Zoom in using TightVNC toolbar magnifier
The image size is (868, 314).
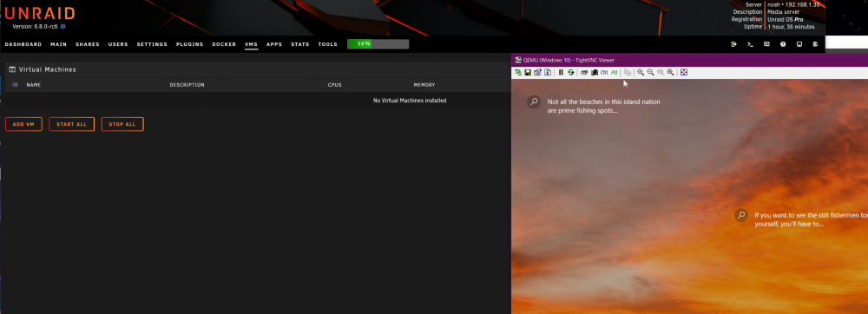point(641,72)
